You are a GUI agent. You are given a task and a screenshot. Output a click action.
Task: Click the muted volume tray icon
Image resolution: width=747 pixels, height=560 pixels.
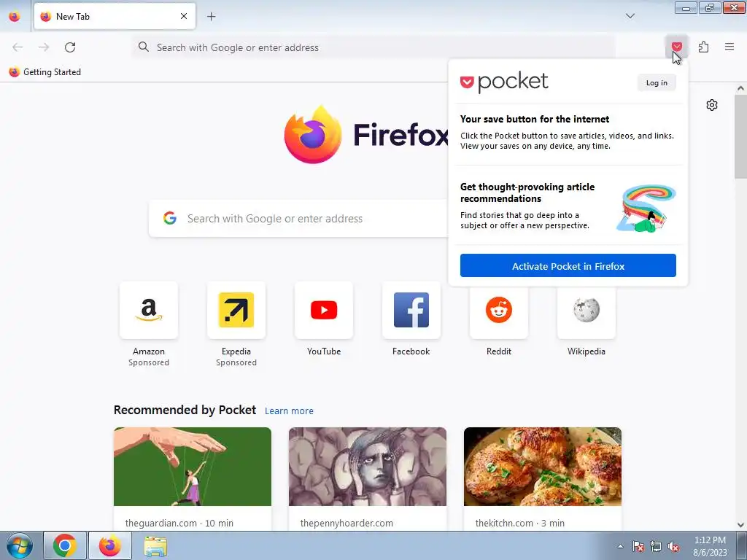pos(673,546)
